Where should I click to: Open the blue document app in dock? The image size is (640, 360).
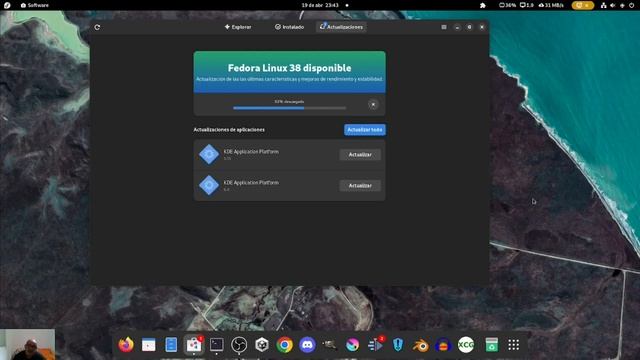point(171,345)
